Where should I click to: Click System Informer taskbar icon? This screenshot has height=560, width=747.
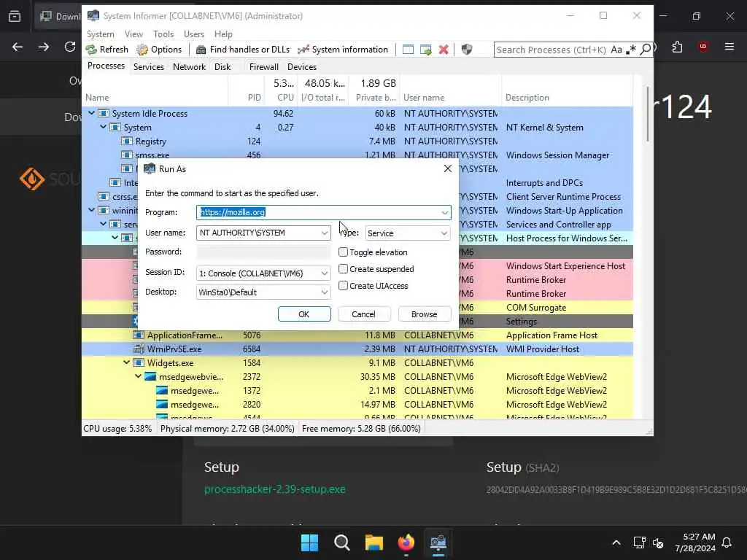(438, 542)
